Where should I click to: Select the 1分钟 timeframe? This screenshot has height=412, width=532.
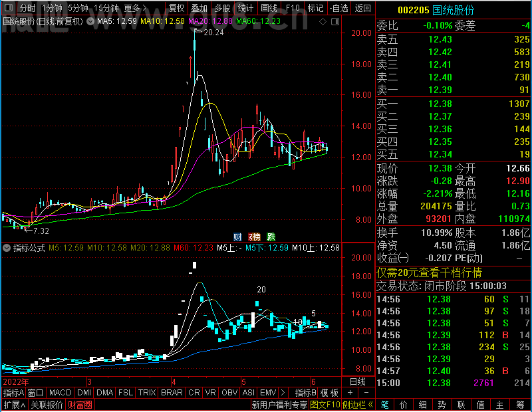(x=52, y=8)
